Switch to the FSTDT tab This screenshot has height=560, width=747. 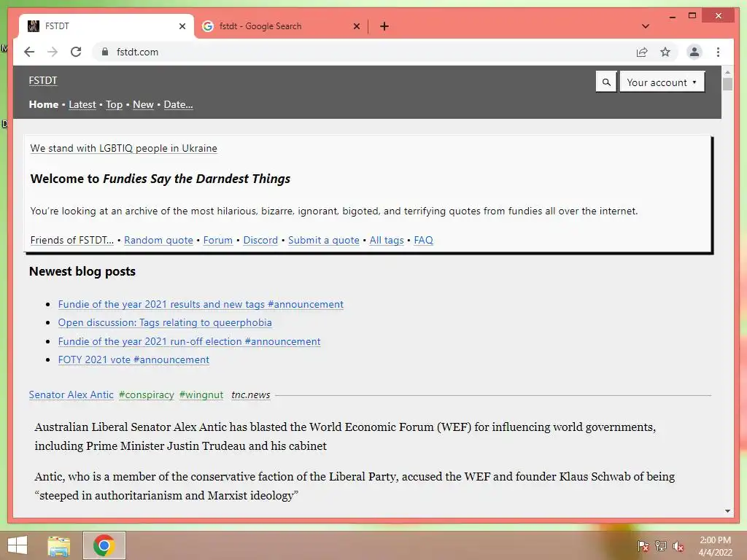tap(107, 26)
